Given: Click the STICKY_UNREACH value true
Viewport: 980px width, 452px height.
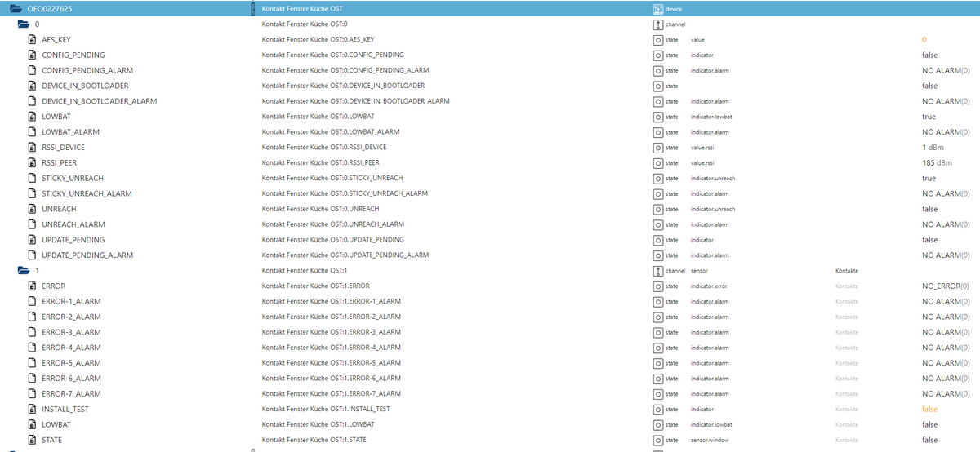Looking at the screenshot, I should tap(929, 179).
